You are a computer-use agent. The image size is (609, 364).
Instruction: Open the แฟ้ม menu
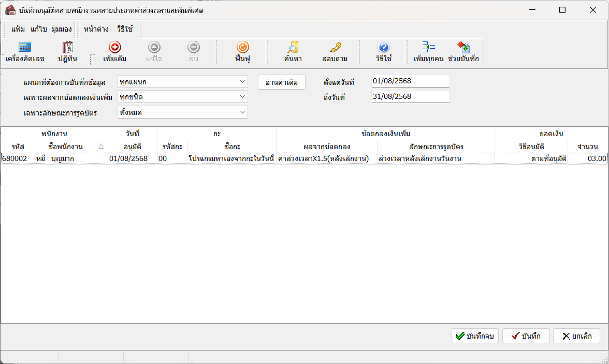tap(18, 29)
